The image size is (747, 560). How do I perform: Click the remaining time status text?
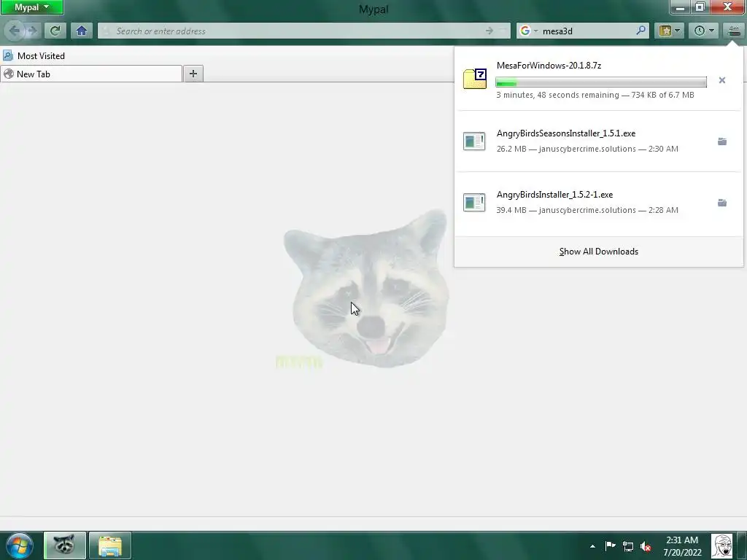pyautogui.click(x=595, y=95)
